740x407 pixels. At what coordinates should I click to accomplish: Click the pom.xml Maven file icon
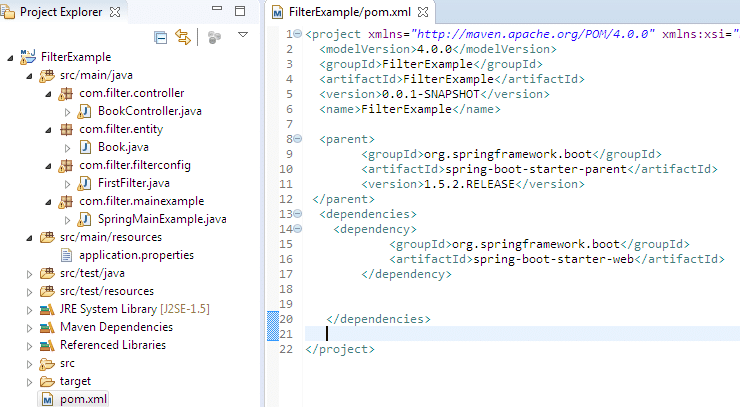(46, 399)
